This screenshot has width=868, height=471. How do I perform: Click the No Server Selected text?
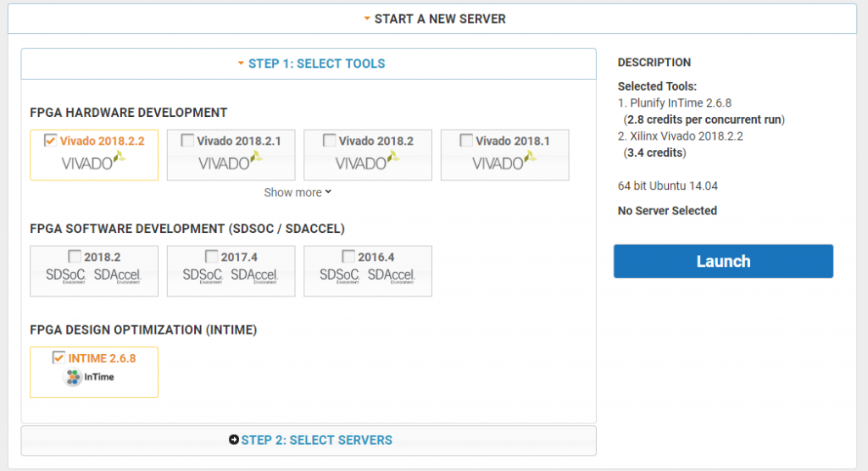[x=667, y=211]
